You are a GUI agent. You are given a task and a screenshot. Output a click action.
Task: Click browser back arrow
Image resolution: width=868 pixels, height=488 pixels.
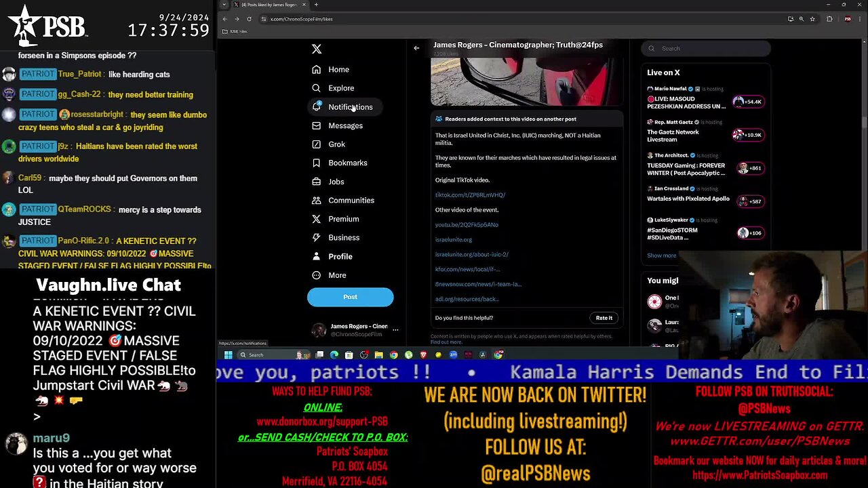coord(225,19)
